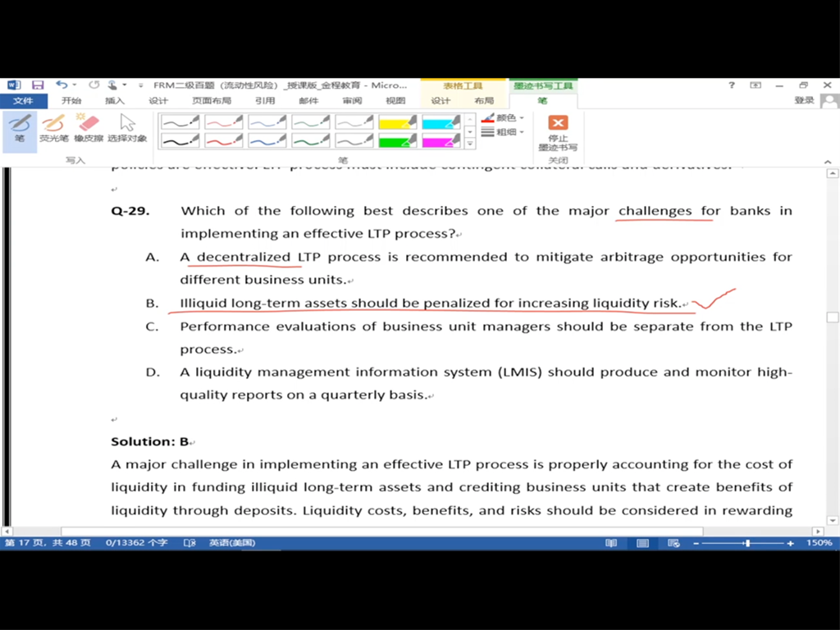Switch to the Mailings (邮件) tab
Screen dimensions: 840x630
[x=308, y=101]
